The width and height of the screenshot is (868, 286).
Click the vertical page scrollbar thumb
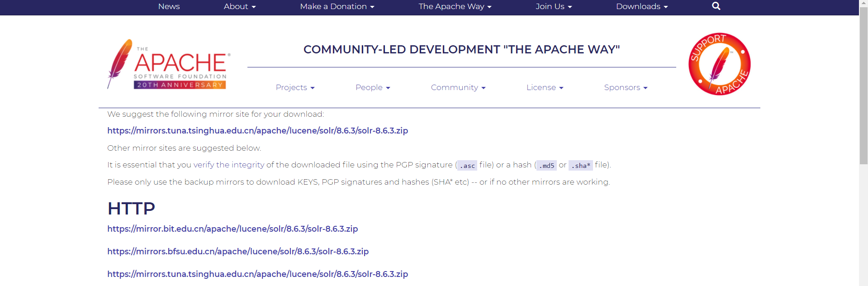click(863, 86)
